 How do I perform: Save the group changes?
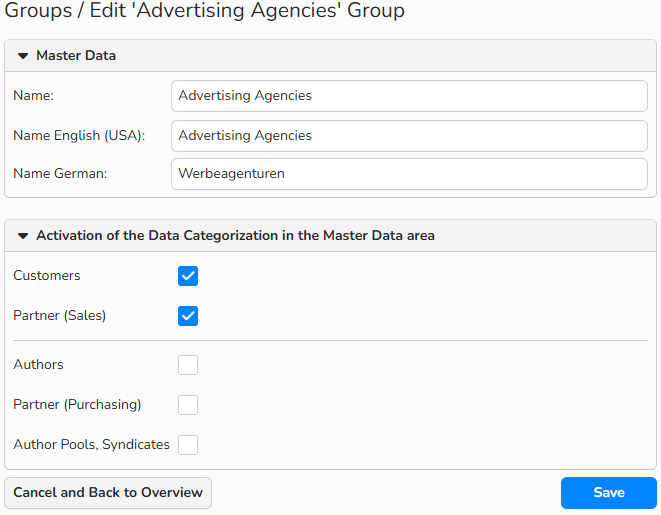609,493
